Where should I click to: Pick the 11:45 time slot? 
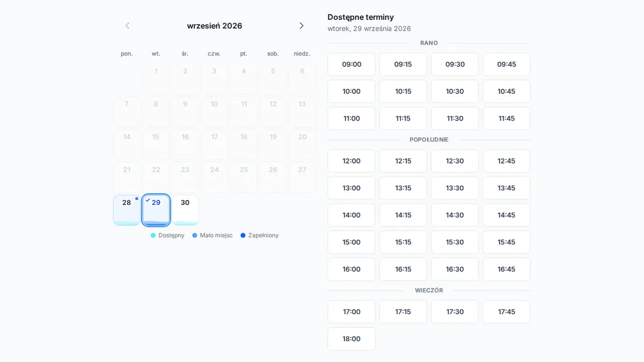point(507,119)
